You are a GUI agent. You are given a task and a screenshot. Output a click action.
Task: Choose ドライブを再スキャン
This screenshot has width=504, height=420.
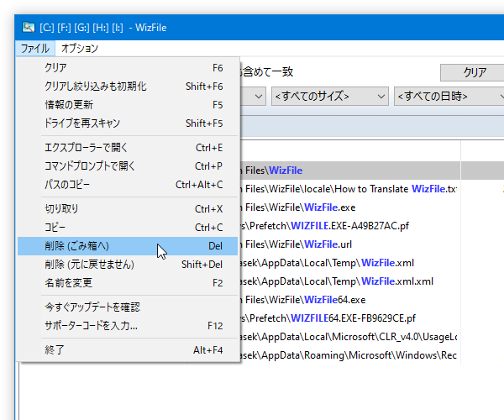[x=128, y=123]
